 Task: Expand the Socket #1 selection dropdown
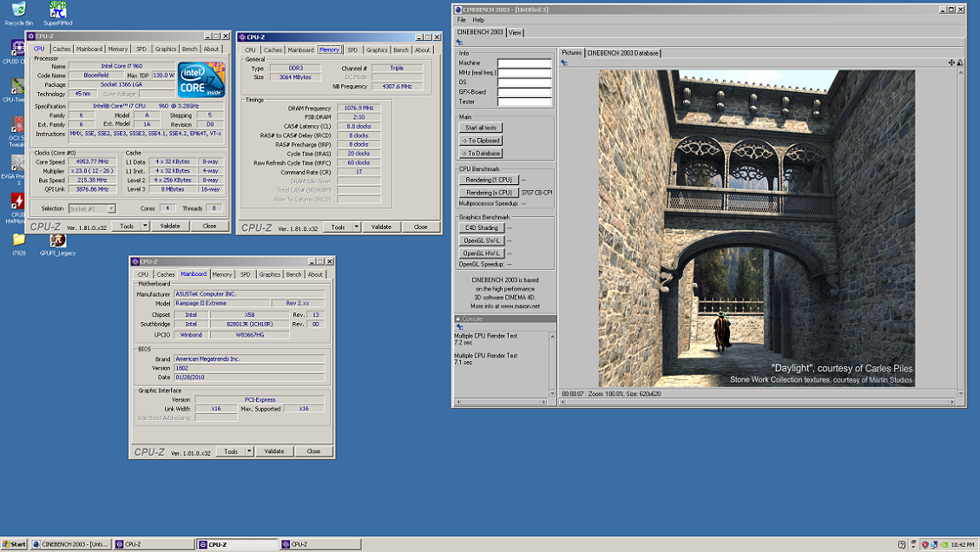(110, 208)
